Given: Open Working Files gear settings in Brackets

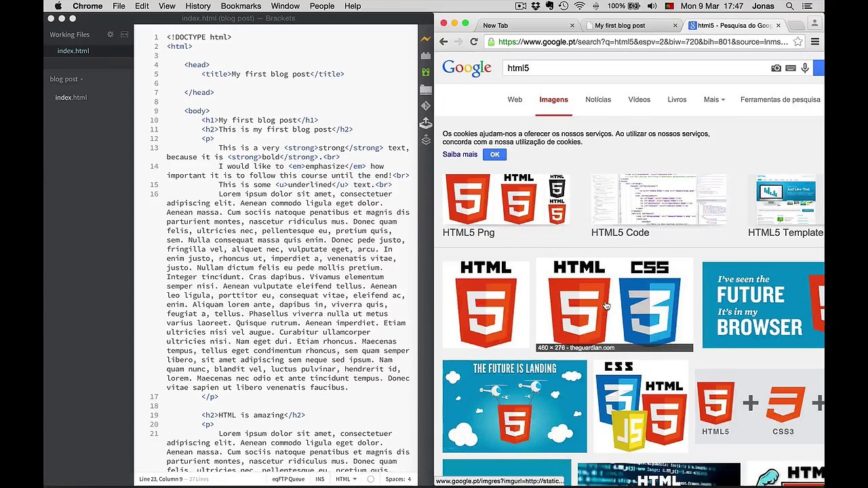Looking at the screenshot, I should pyautogui.click(x=111, y=35).
